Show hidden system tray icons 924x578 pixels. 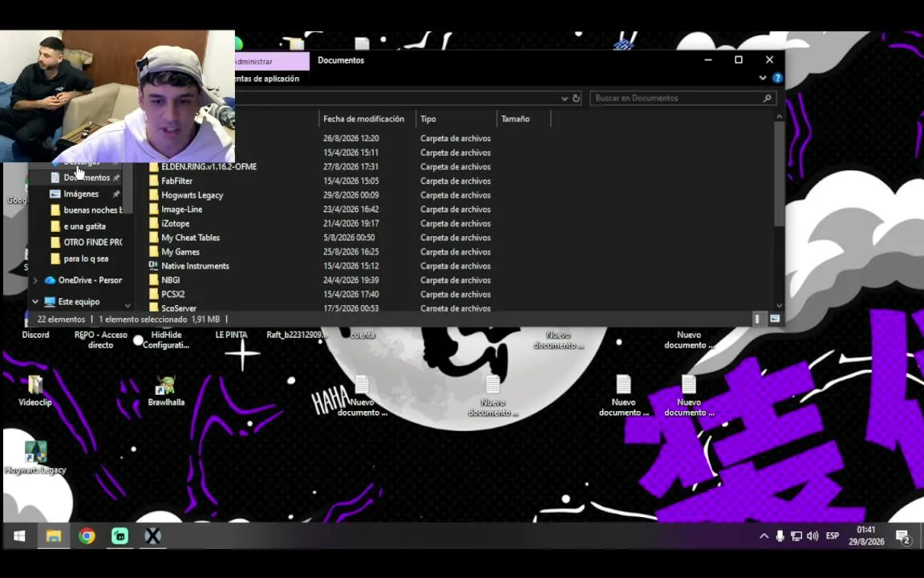(x=764, y=536)
